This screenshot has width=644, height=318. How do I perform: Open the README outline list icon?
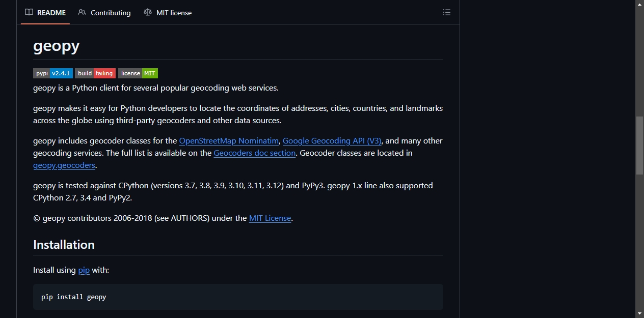point(447,12)
